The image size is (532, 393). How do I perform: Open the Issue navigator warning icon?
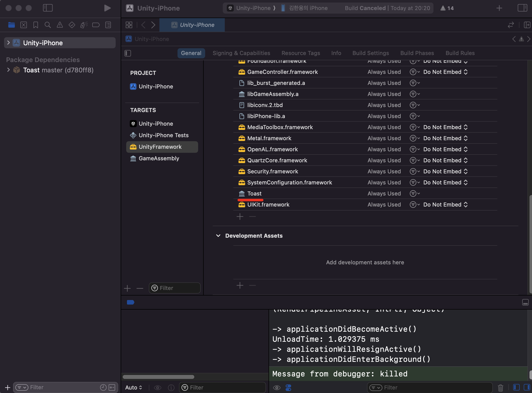[x=60, y=25]
